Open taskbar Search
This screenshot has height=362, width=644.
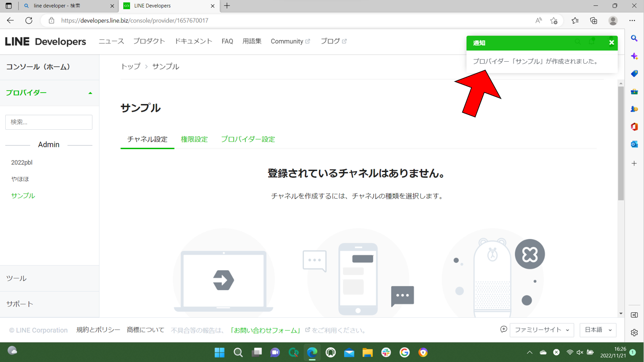point(238,352)
